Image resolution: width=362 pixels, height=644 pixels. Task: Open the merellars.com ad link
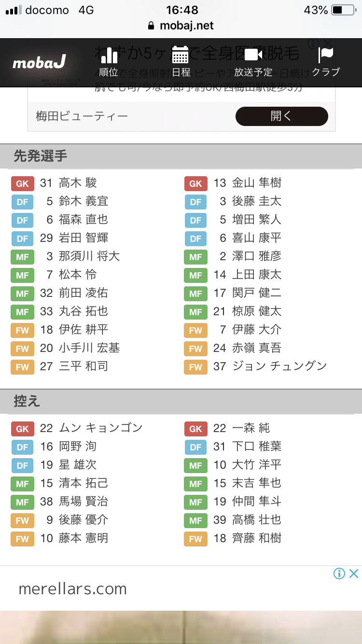(72, 589)
